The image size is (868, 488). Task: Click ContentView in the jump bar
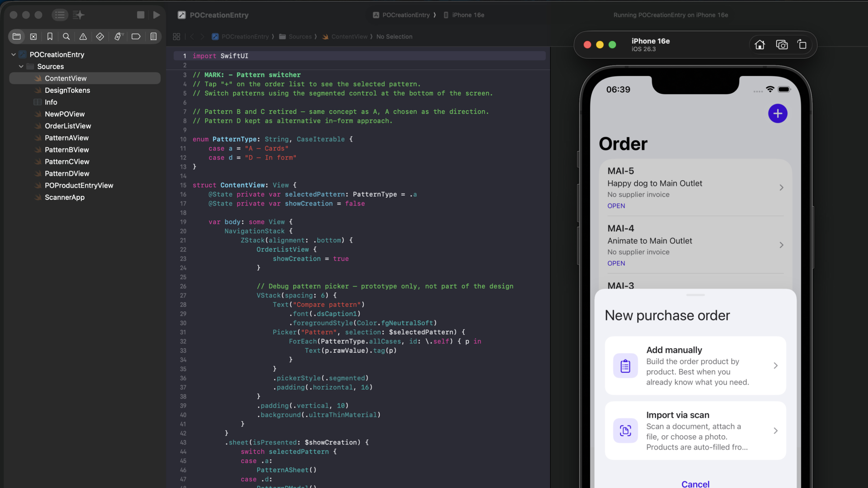click(345, 36)
